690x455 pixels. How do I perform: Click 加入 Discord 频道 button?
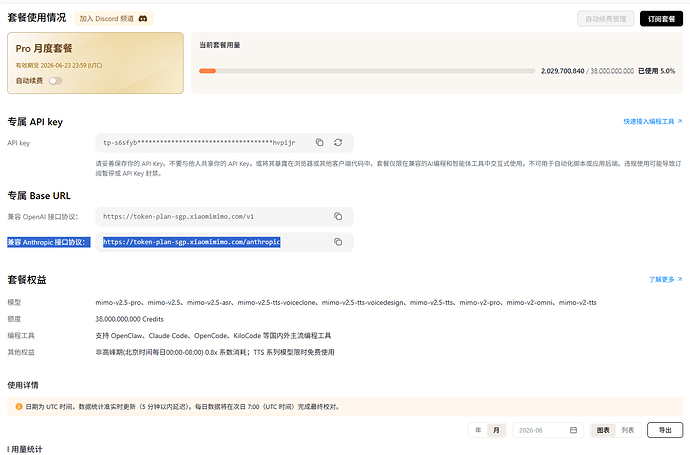coord(114,18)
